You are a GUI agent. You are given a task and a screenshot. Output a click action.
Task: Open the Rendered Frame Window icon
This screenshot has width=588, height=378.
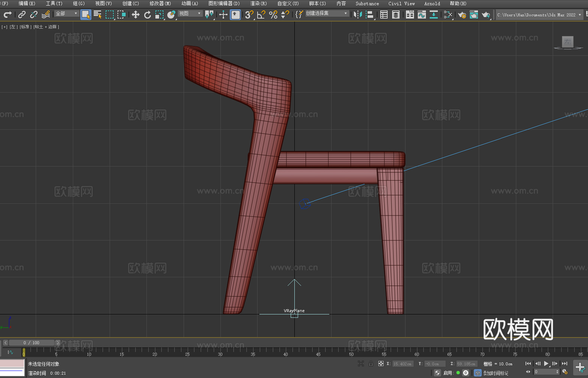[474, 14]
